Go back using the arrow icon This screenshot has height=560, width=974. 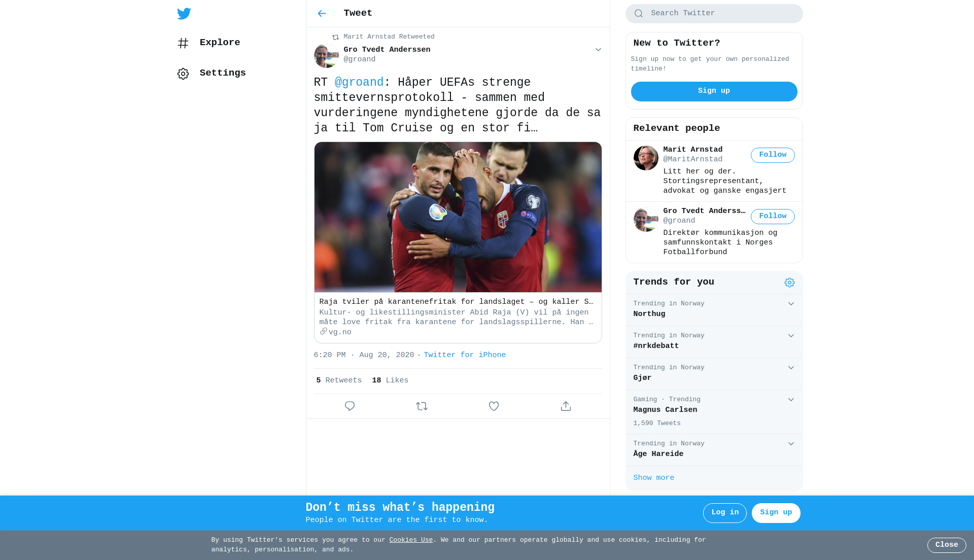322,14
